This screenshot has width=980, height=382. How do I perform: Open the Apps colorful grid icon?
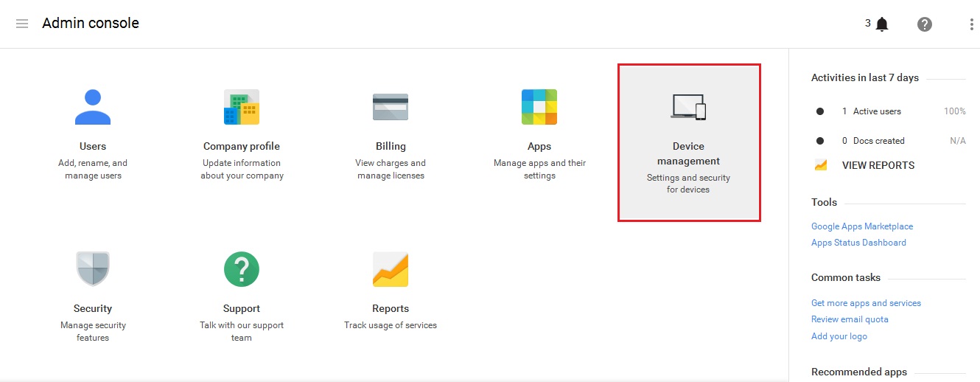click(539, 107)
